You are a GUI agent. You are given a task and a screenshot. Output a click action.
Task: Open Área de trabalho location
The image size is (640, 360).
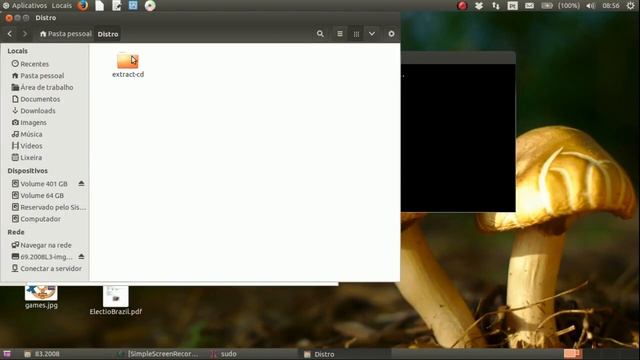tap(42, 87)
